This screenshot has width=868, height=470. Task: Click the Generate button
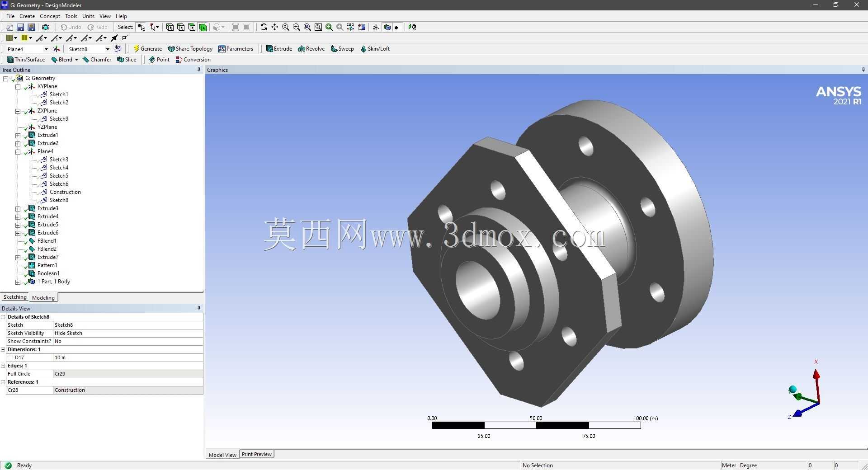click(147, 49)
